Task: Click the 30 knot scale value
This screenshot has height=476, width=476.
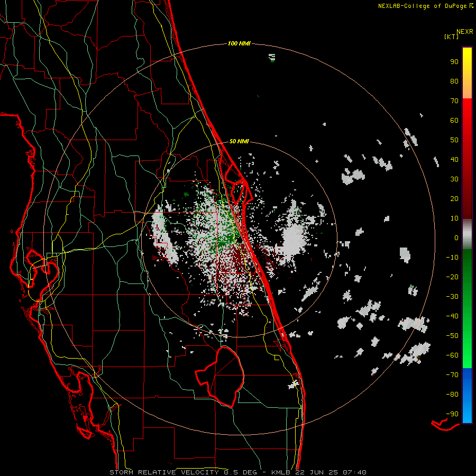Action: click(x=454, y=179)
